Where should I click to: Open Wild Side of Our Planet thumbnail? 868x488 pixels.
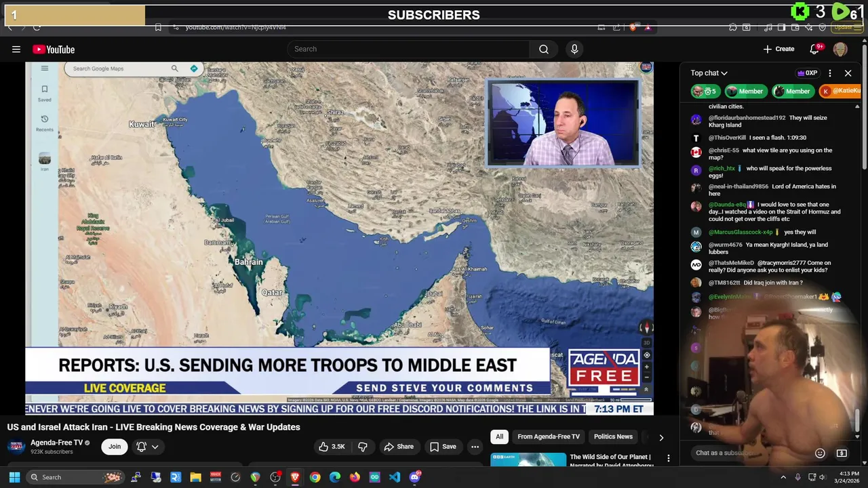pos(528,460)
